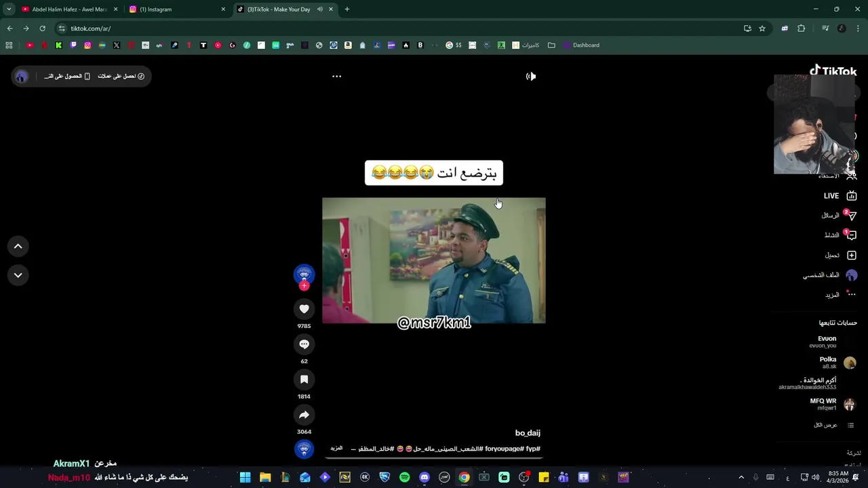Open the Kick 'K' bookmark icon
The image size is (868, 488).
coord(58,45)
